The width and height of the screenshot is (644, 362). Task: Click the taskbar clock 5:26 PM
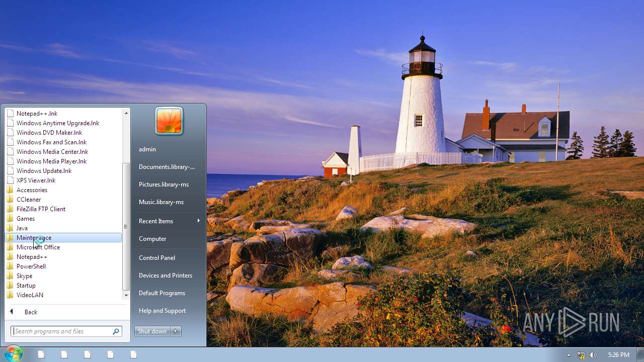tap(618, 355)
